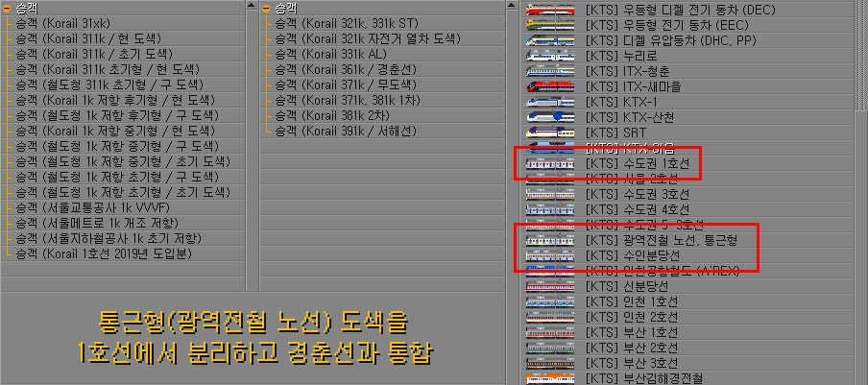Screen dimensions: 868x385
Task: Choose 승객 (철도청 311k 초기형 / 구 도색)
Action: [x=109, y=85]
